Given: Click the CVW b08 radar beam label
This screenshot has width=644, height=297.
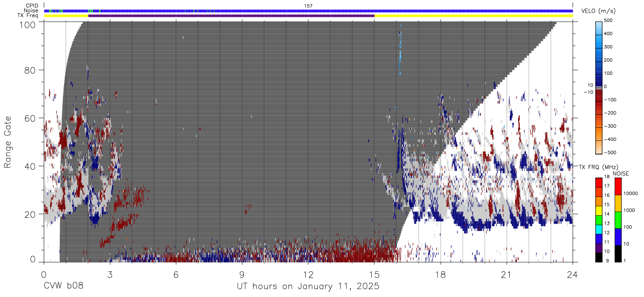Looking at the screenshot, I should pyautogui.click(x=63, y=287).
